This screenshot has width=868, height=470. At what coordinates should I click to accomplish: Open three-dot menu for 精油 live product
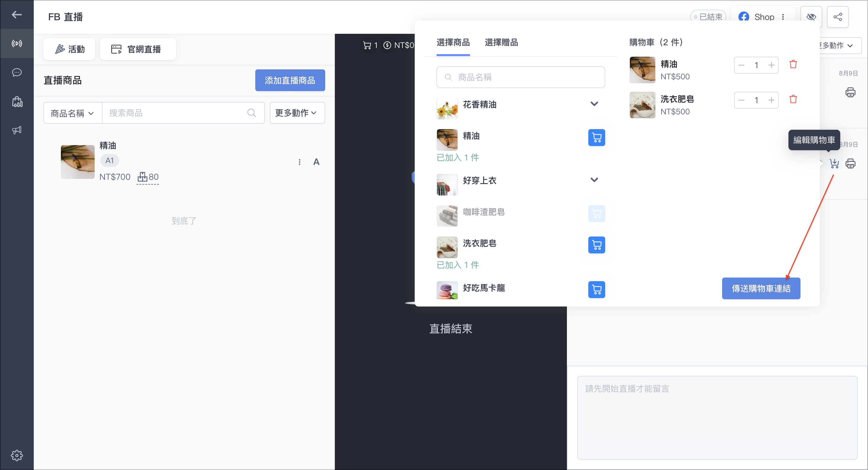coord(299,162)
